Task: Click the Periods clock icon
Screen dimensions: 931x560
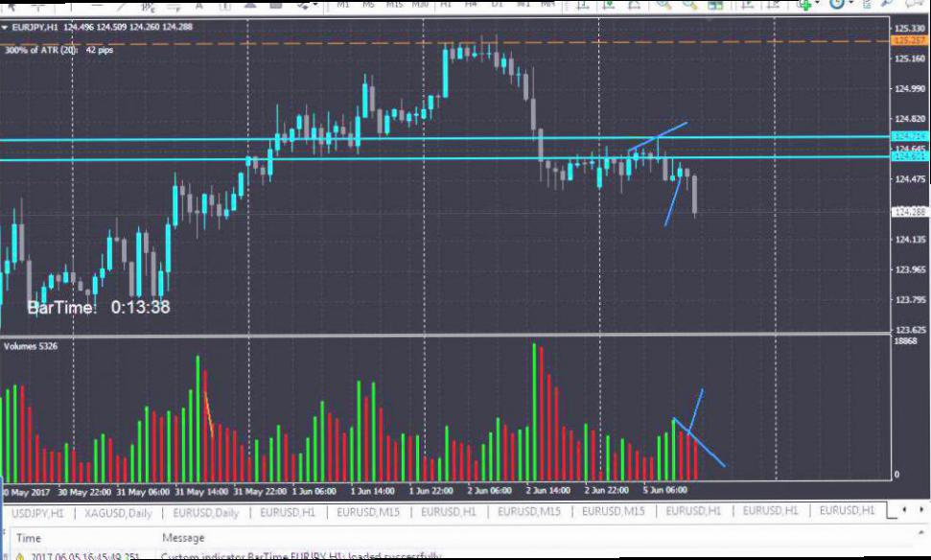Action: coord(835,5)
